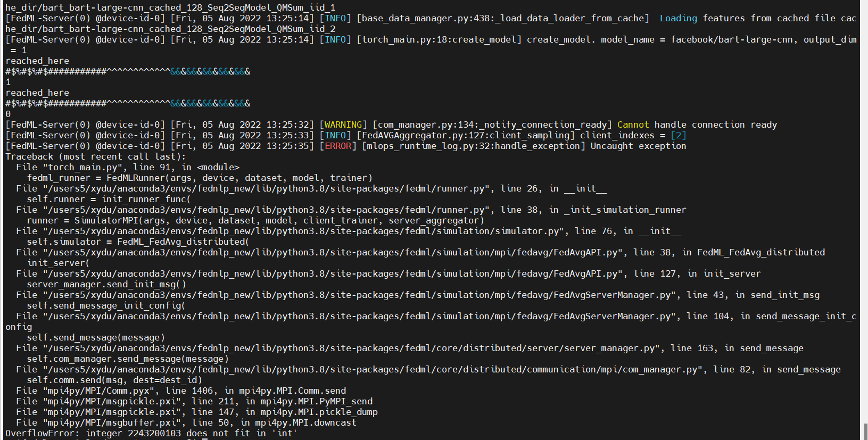
Task: Click 'handle connection ready' warning text
Action: point(716,124)
